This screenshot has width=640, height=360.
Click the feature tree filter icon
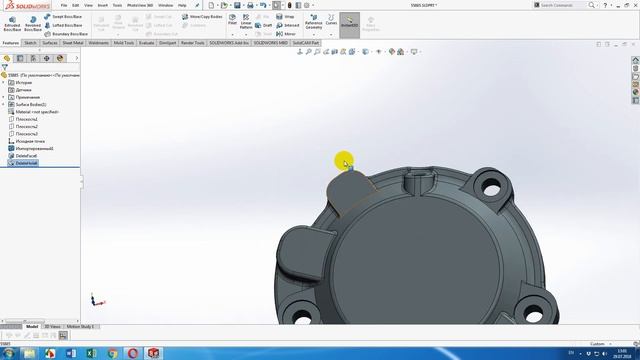point(4,67)
